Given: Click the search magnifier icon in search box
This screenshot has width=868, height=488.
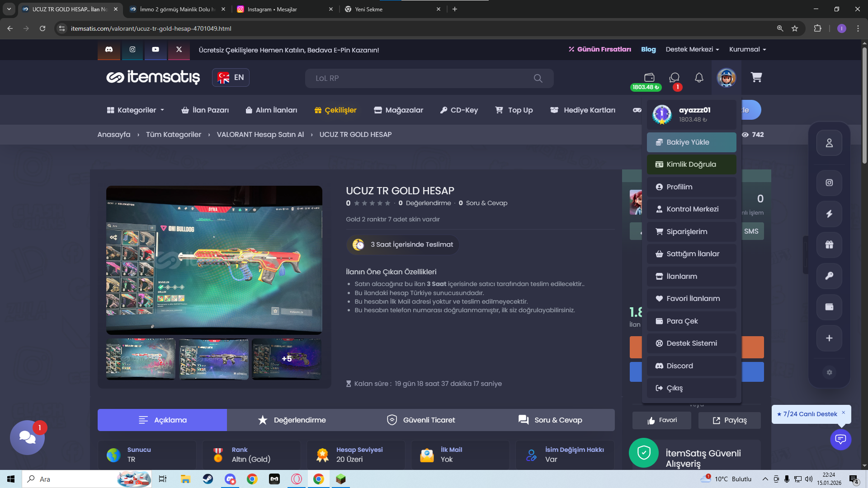Looking at the screenshot, I should click(x=538, y=78).
